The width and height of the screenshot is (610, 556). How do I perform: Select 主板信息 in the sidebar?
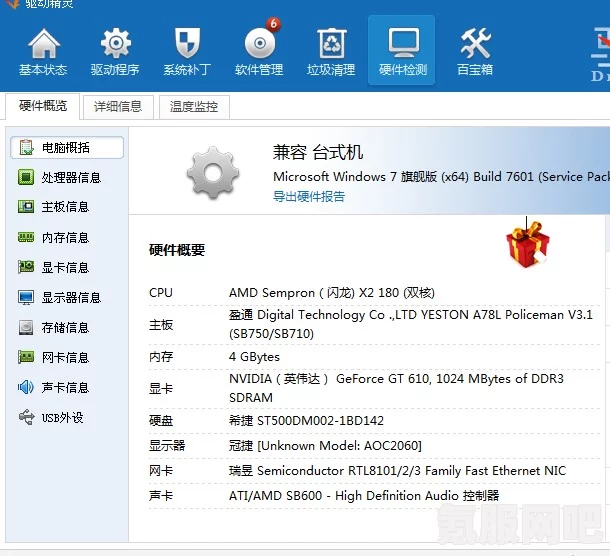click(67, 207)
